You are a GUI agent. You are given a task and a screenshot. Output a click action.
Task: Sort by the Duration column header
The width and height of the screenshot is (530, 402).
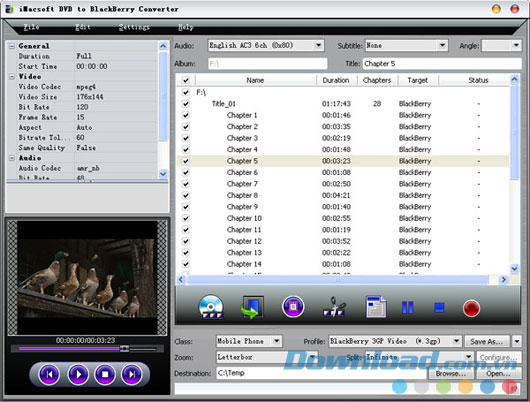(336, 80)
